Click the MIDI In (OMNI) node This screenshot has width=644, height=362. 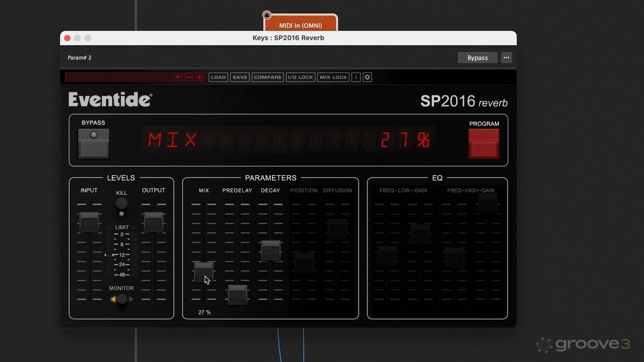[x=300, y=25]
